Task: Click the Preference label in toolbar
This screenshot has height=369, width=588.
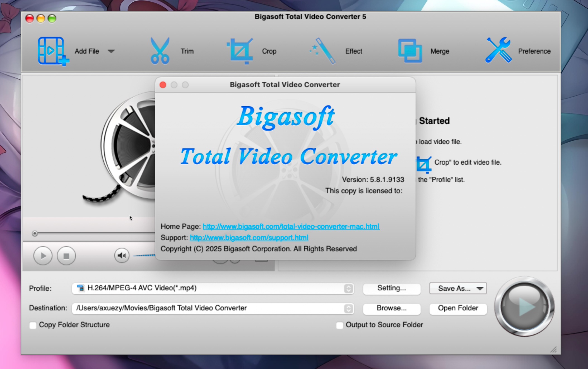Action: [534, 51]
